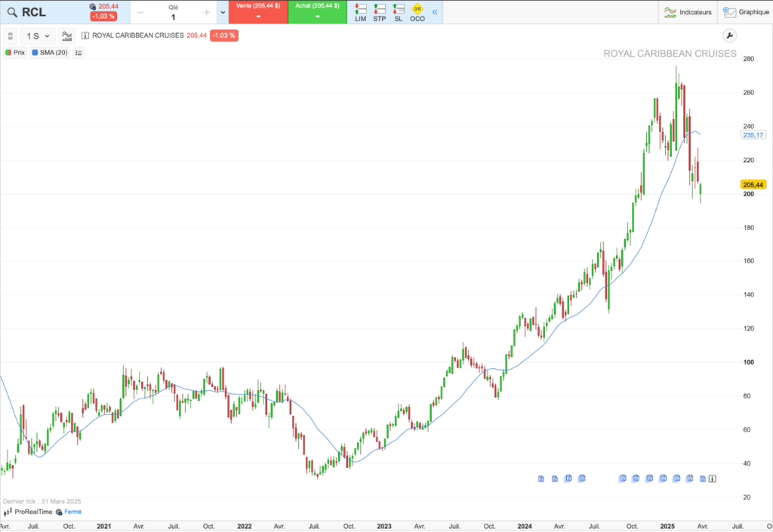Choose the SL stop-loss order tool

click(399, 12)
